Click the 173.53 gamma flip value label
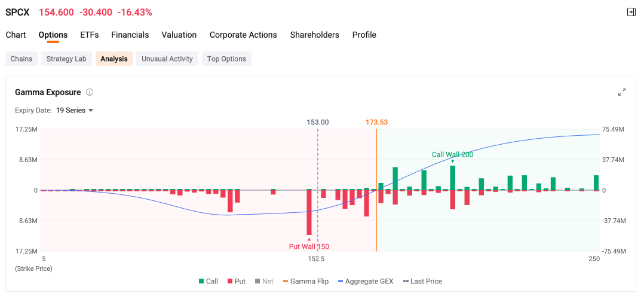The image size is (644, 293). click(376, 122)
